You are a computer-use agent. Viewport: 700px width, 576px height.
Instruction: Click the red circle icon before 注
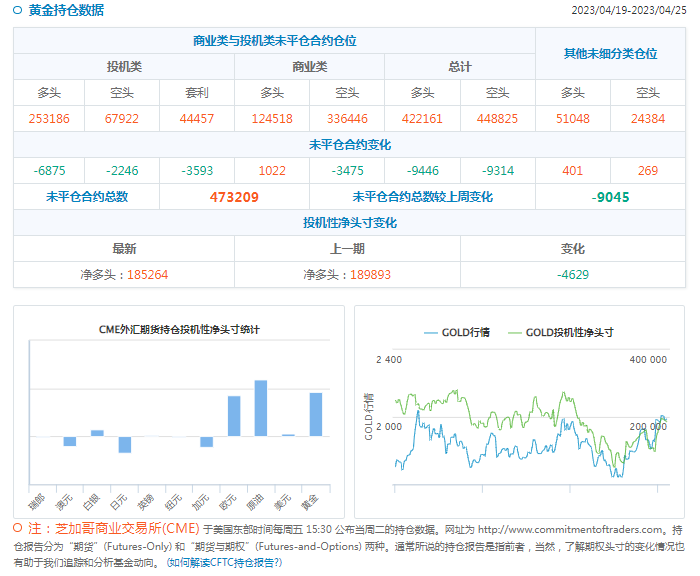[x=18, y=529]
